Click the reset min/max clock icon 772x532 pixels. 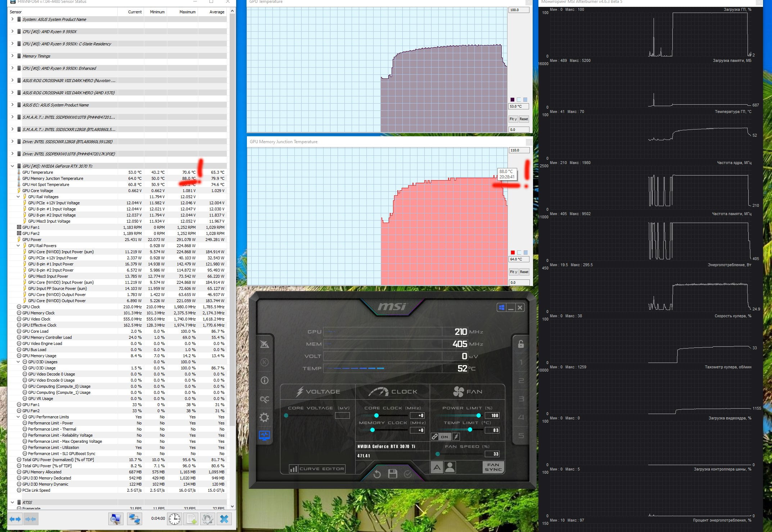(175, 519)
